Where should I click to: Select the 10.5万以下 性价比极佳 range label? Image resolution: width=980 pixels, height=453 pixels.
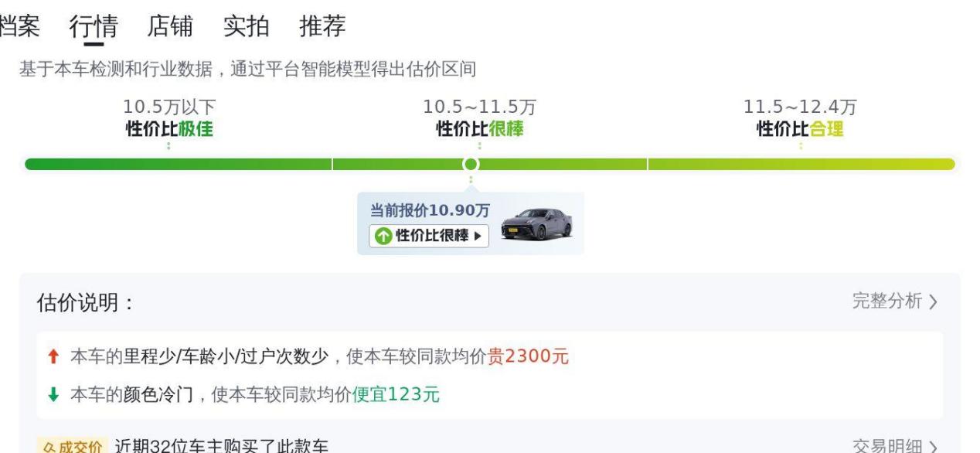coord(169,118)
